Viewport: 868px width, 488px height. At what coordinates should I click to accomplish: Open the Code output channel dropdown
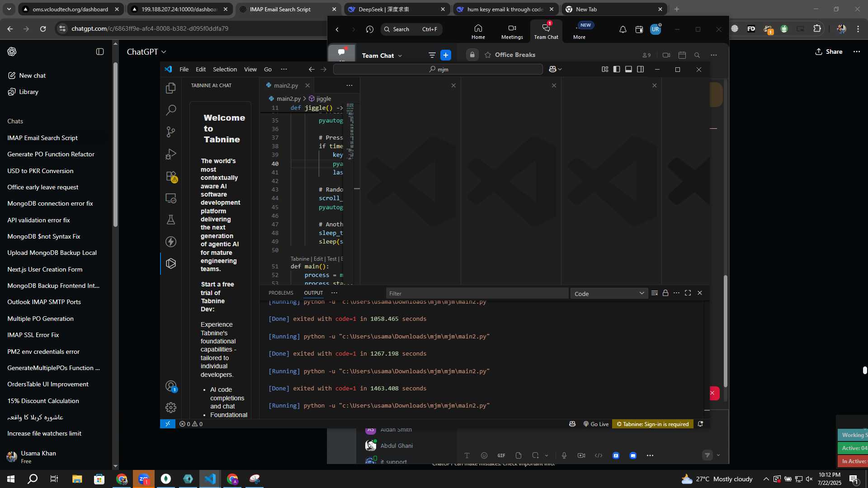point(609,293)
